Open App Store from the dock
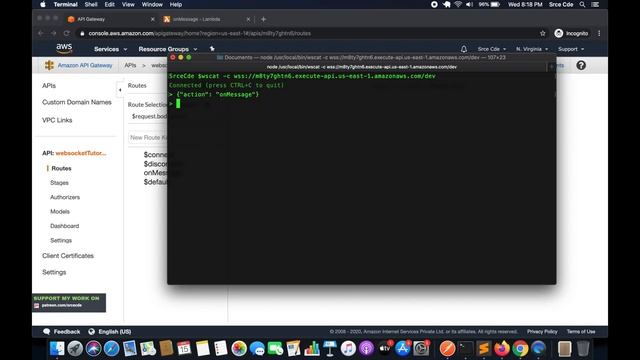640x360 pixels. 402,349
